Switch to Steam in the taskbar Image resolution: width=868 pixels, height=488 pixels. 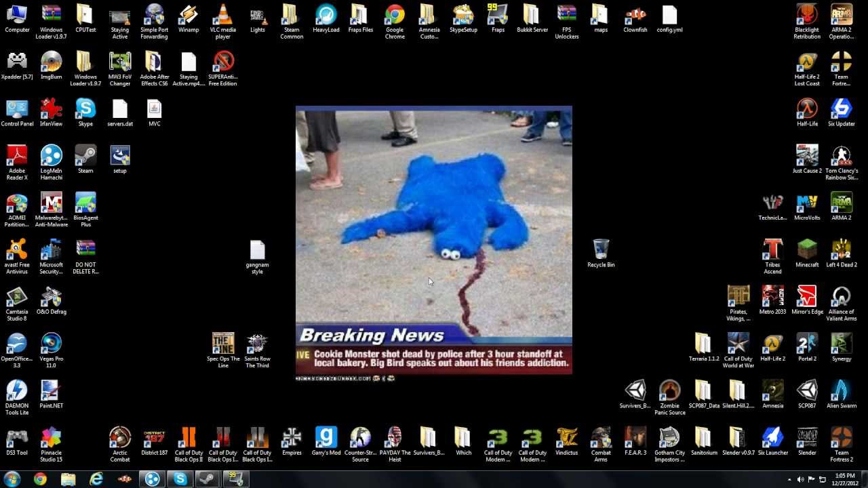click(208, 479)
